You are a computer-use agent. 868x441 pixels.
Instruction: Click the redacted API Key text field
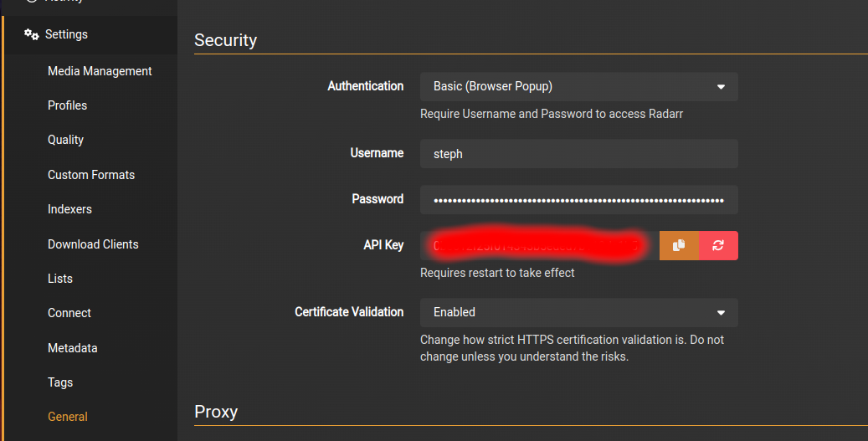tap(540, 245)
